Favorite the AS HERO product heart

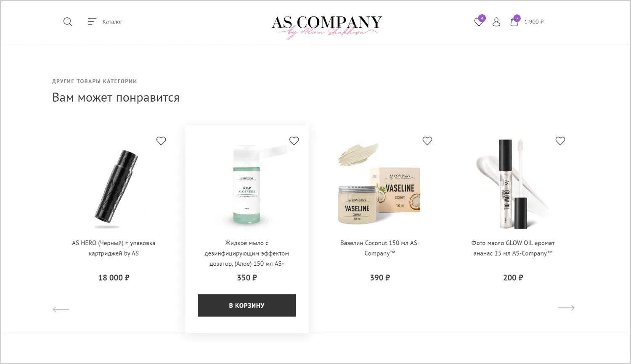pyautogui.click(x=161, y=141)
